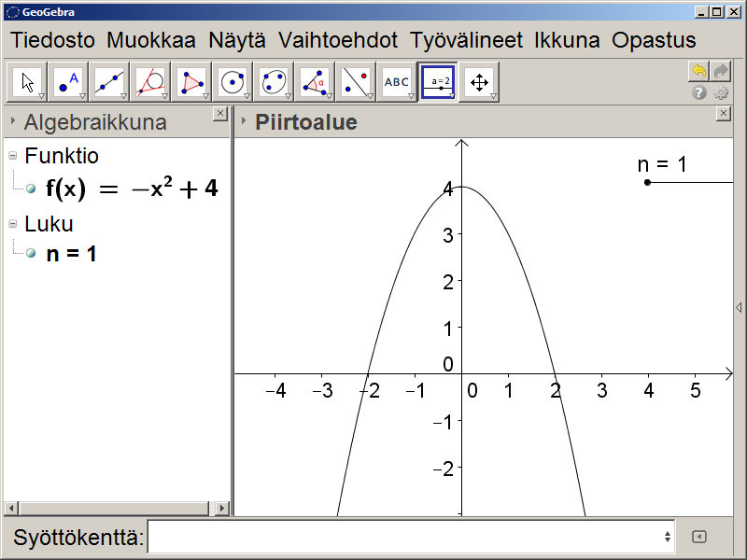Screen dimensions: 747x560
Task: Toggle visibility bullet of f(x)
Action: coord(31,189)
